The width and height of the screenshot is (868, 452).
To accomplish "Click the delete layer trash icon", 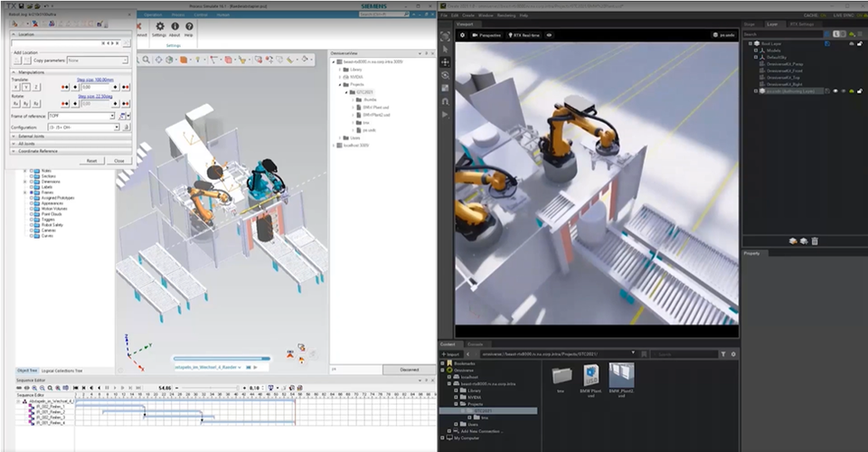I will coord(815,241).
